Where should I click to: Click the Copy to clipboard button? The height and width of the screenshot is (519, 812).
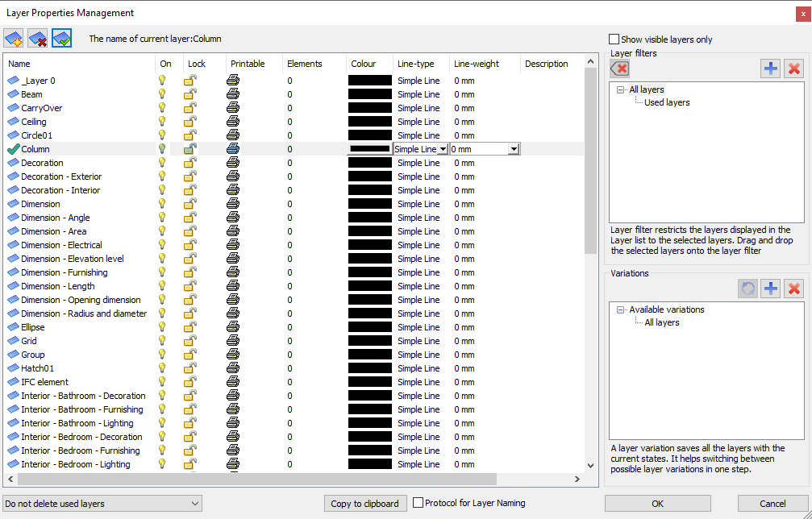364,504
